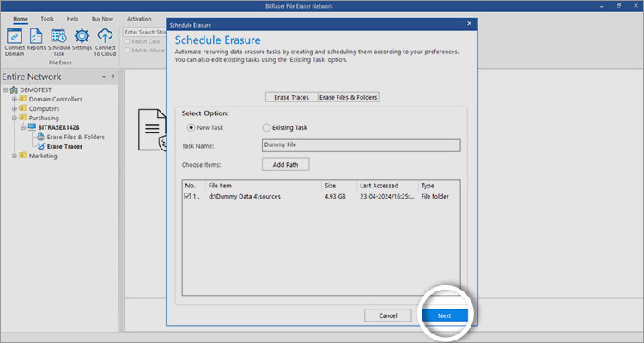Open the Tools menu tab
Image resolution: width=644 pixels, height=343 pixels.
(47, 19)
